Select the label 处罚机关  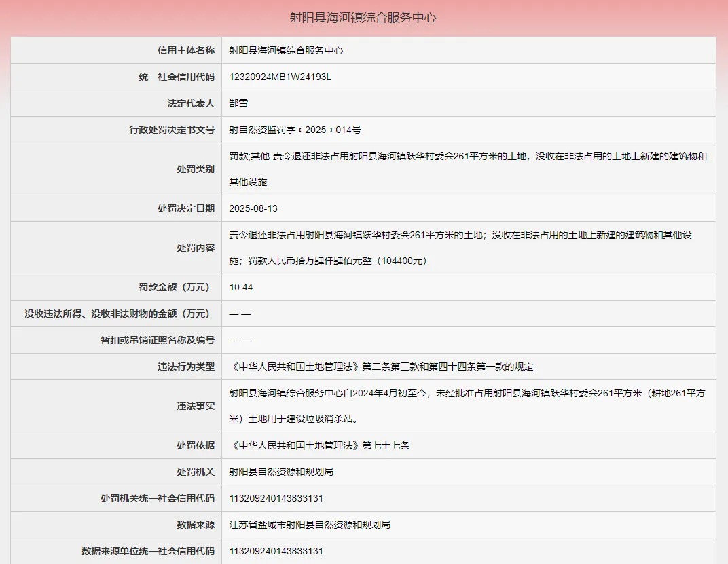pyautogui.click(x=196, y=472)
